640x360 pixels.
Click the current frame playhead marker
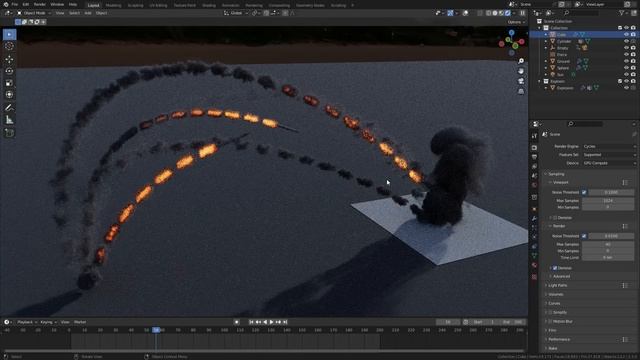[156, 330]
